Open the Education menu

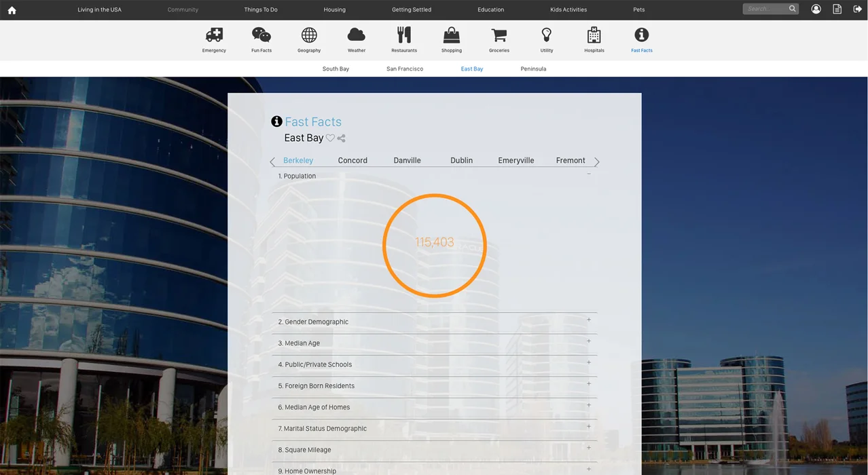tap(490, 9)
